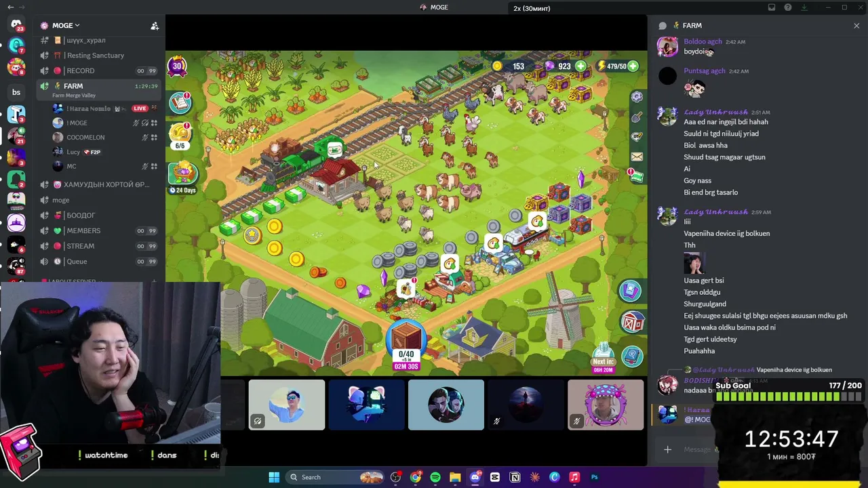Add energy with green plus button
The height and width of the screenshot is (488, 868).
pyautogui.click(x=633, y=66)
